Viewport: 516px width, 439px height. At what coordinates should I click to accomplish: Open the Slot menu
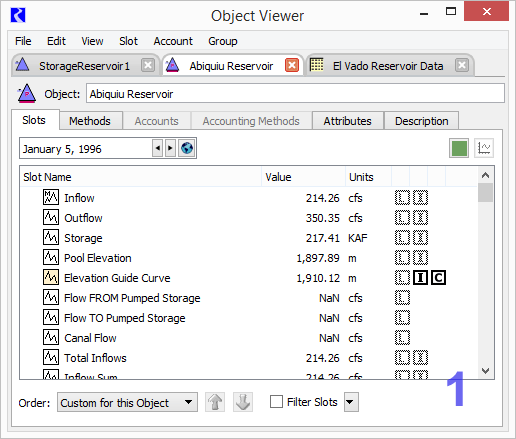(x=128, y=41)
